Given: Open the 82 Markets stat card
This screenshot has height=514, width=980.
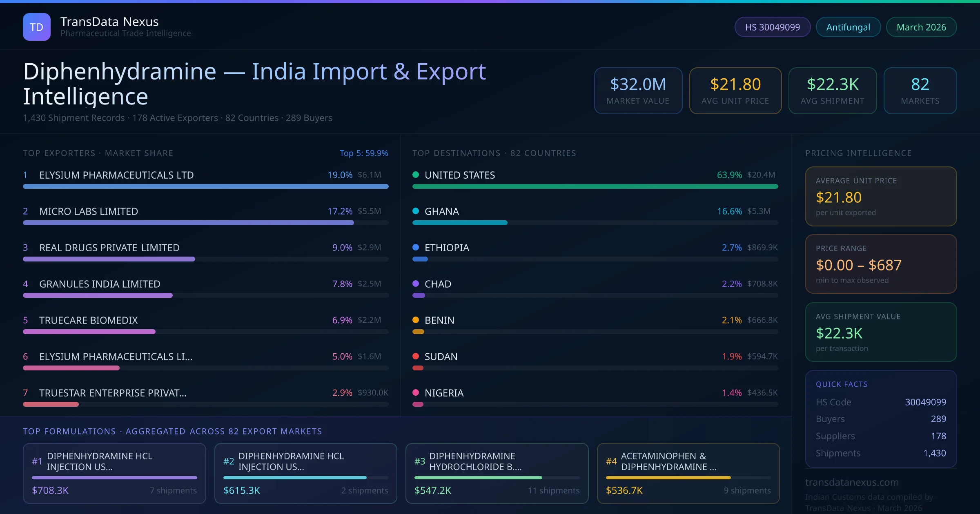Looking at the screenshot, I should 920,91.
